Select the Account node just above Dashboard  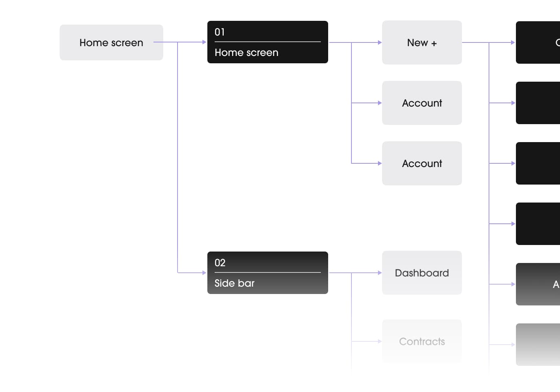click(x=422, y=163)
